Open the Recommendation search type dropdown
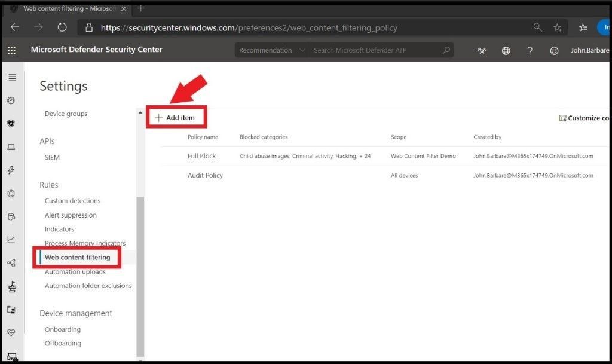612x364 pixels. tap(272, 50)
